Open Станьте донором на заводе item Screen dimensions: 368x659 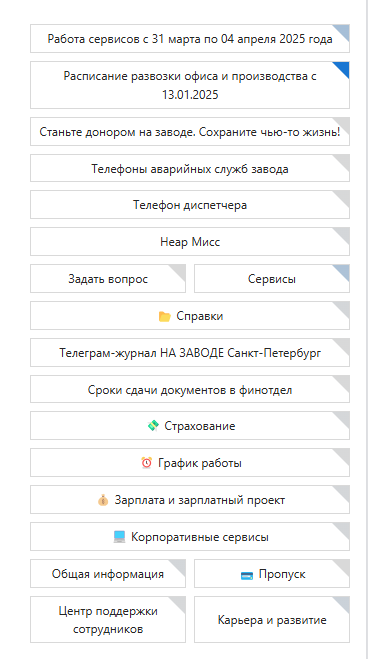190,132
